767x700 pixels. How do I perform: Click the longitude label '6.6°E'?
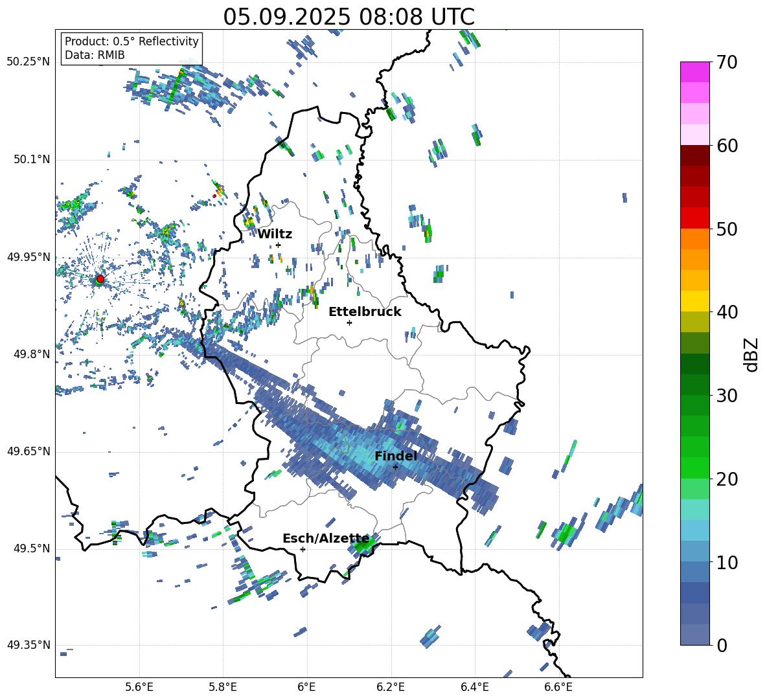click(558, 687)
